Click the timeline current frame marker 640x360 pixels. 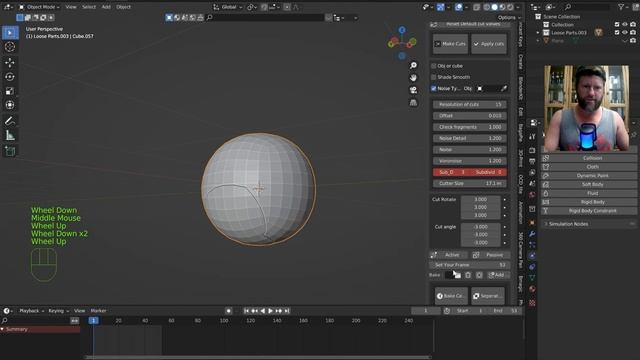(93, 321)
